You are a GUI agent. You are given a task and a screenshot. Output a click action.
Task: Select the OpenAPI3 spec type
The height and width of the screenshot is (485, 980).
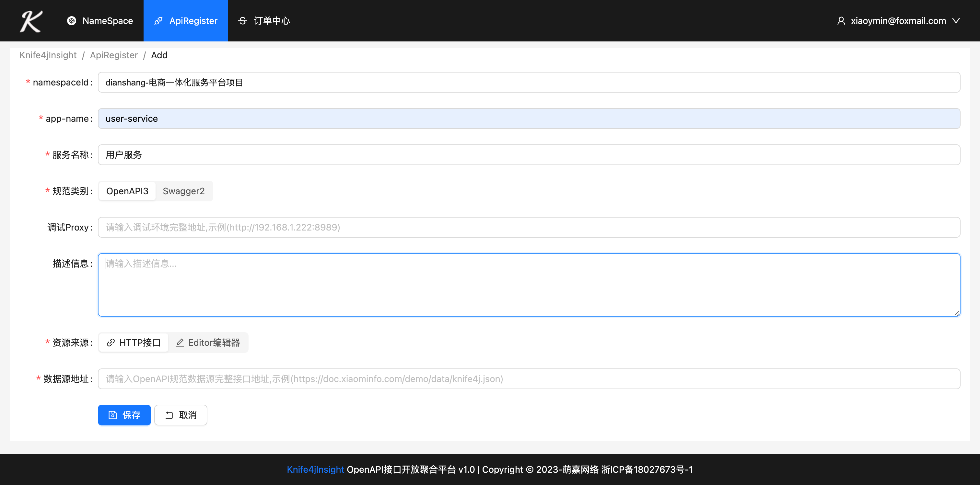(x=127, y=191)
